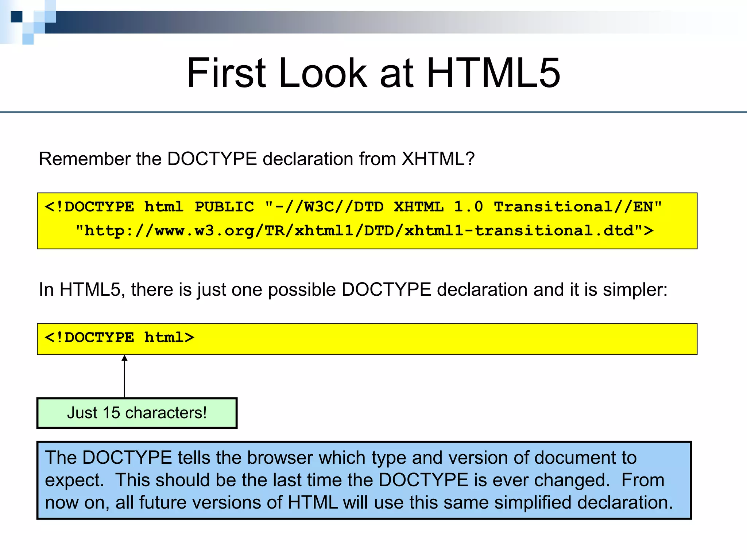The image size is (747, 560).
Task: Click the horizontal divider line under the title
Action: (373, 112)
